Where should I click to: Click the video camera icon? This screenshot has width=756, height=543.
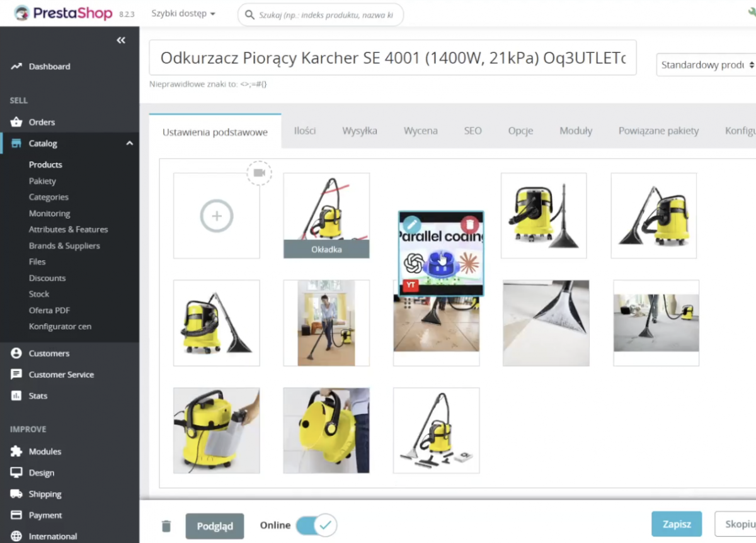[259, 173]
